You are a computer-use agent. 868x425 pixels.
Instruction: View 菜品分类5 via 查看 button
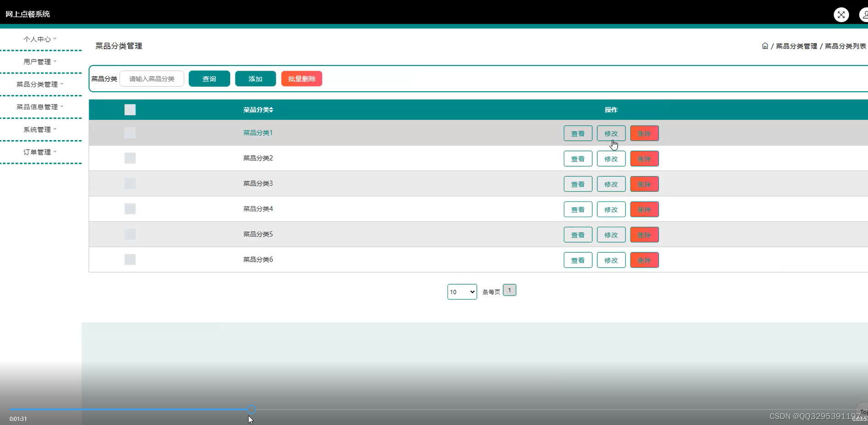pyautogui.click(x=578, y=235)
